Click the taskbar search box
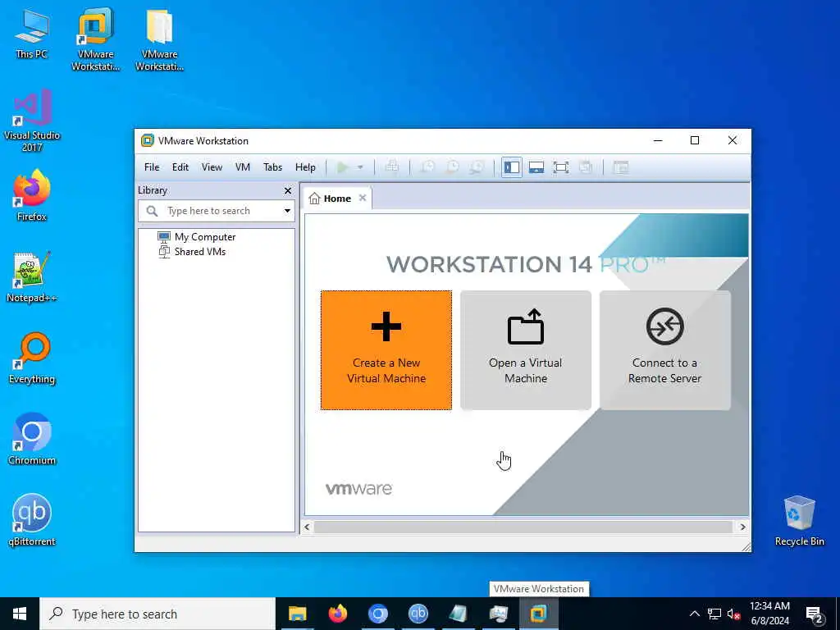 [x=157, y=614]
